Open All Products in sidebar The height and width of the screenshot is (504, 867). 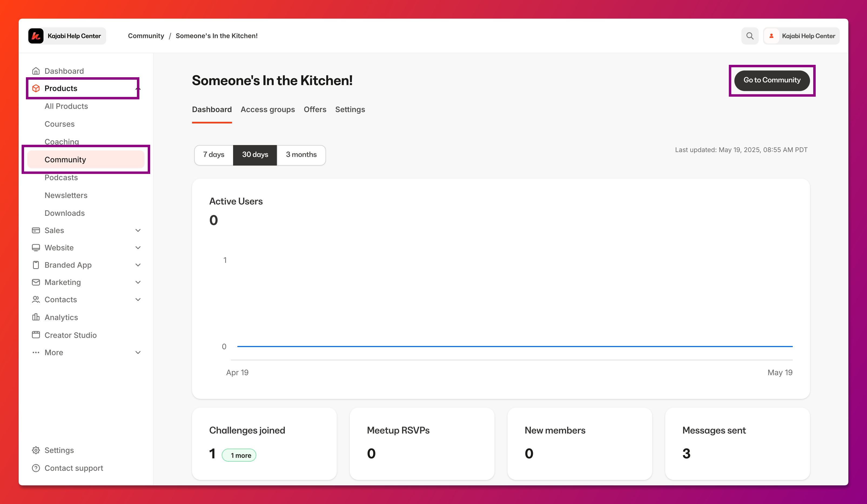tap(66, 106)
